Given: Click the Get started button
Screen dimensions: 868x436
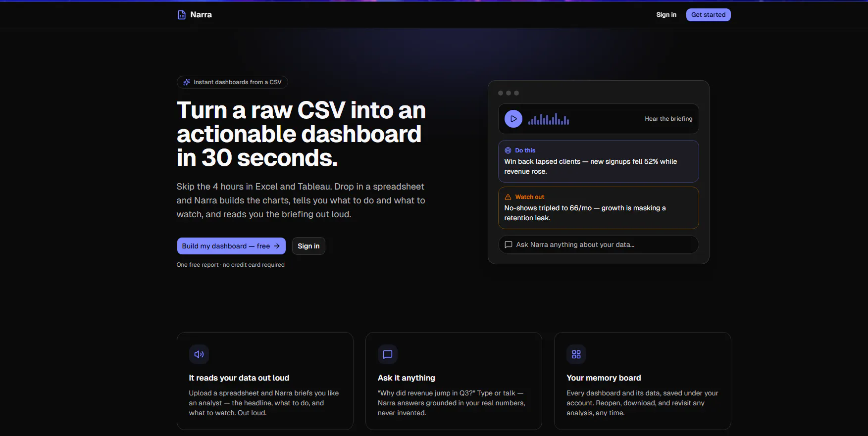Looking at the screenshot, I should [708, 15].
